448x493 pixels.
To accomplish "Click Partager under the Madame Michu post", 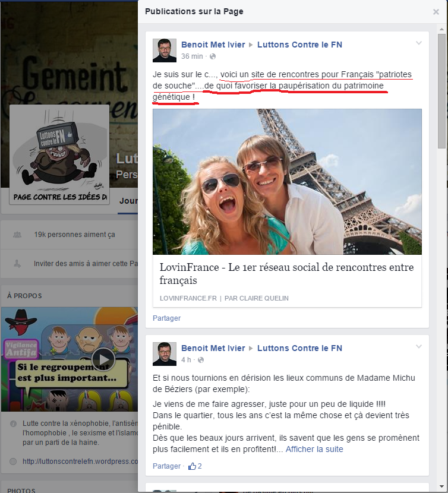I will [x=166, y=466].
